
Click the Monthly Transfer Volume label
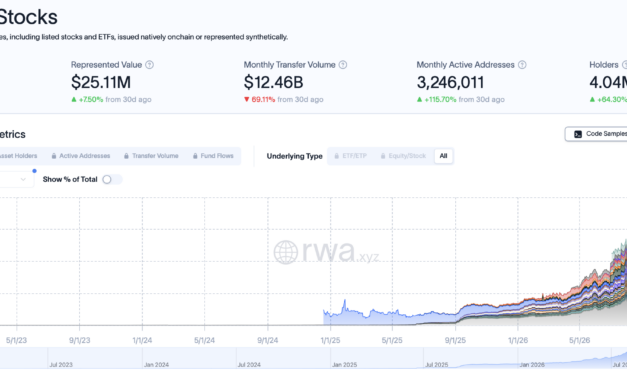coord(290,65)
